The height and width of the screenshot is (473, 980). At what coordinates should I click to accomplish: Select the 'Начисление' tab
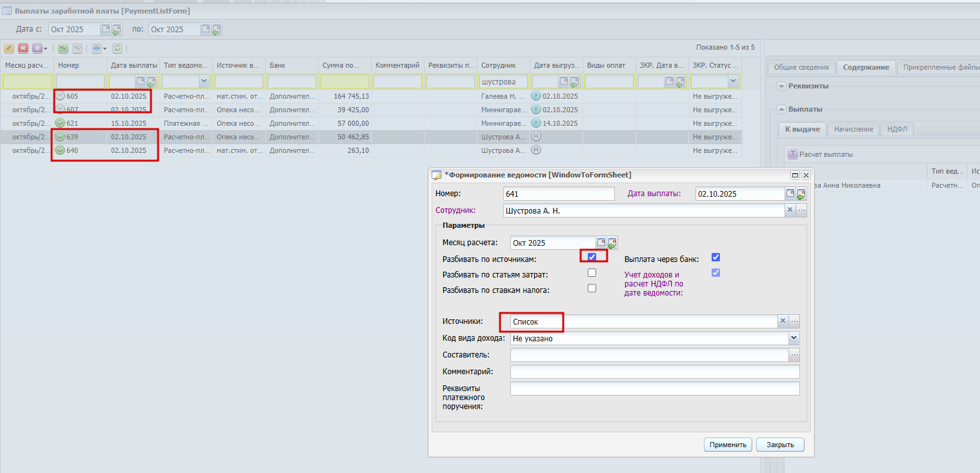[x=853, y=129]
